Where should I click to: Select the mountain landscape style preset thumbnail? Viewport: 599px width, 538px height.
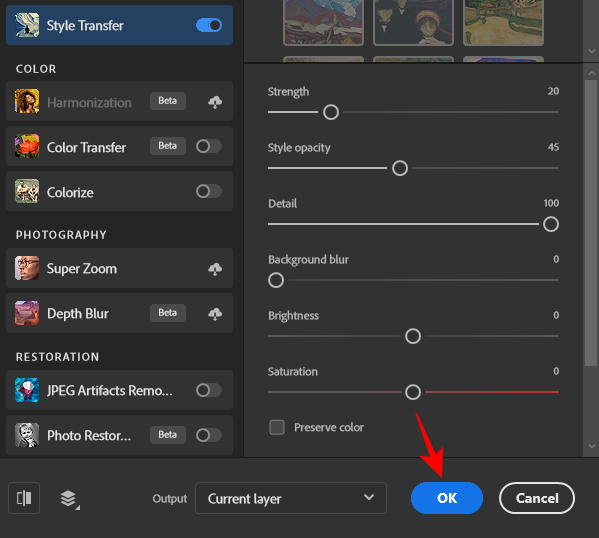324,23
